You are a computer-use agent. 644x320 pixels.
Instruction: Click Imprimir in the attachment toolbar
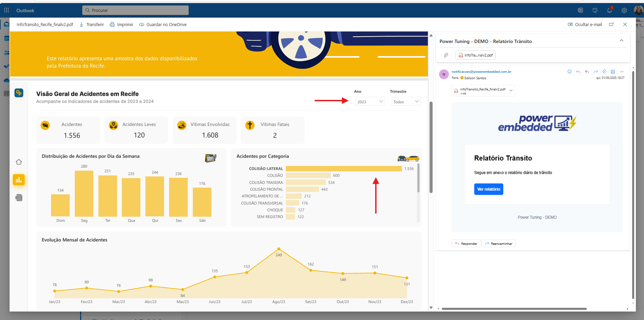(x=122, y=24)
